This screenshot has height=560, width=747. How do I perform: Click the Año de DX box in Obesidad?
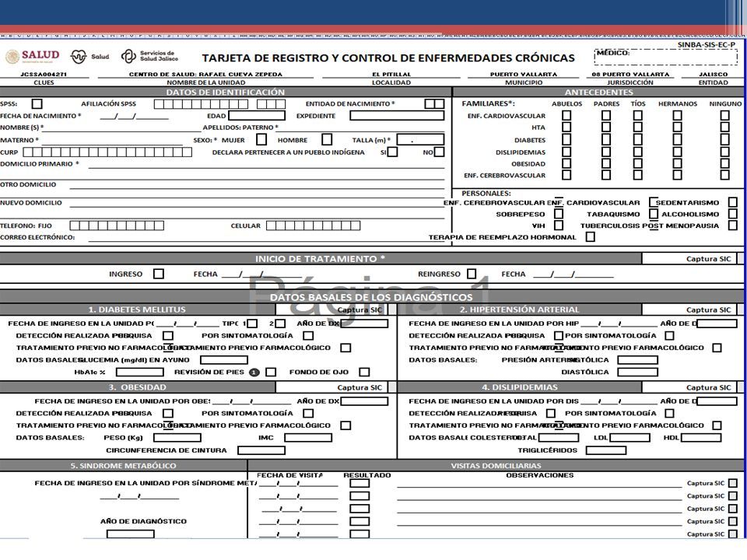click(364, 401)
